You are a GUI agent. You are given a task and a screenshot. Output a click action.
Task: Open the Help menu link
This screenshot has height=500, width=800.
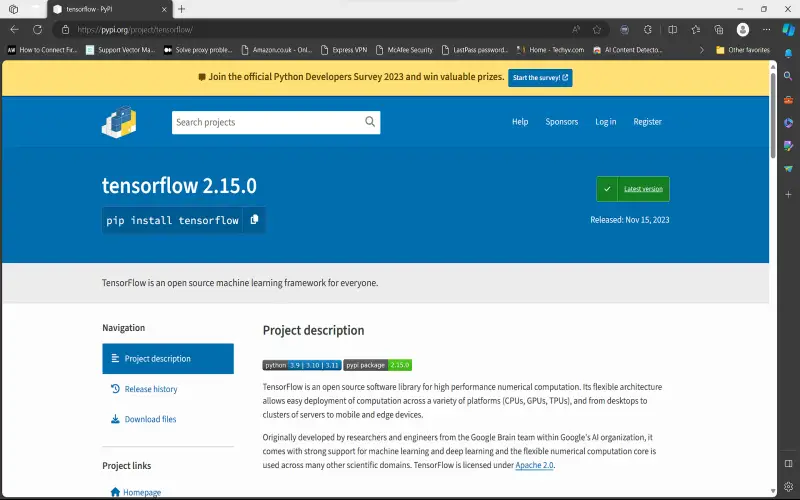click(520, 121)
